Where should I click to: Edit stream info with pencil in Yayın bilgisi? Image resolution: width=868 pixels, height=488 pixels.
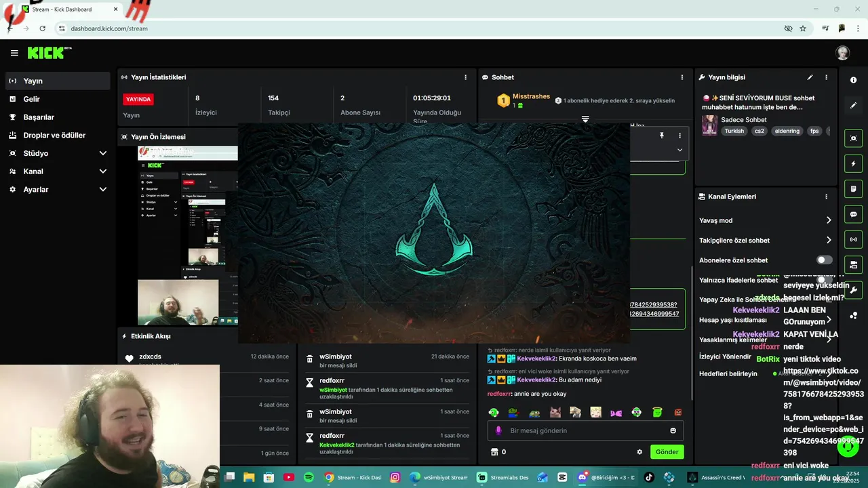810,77
